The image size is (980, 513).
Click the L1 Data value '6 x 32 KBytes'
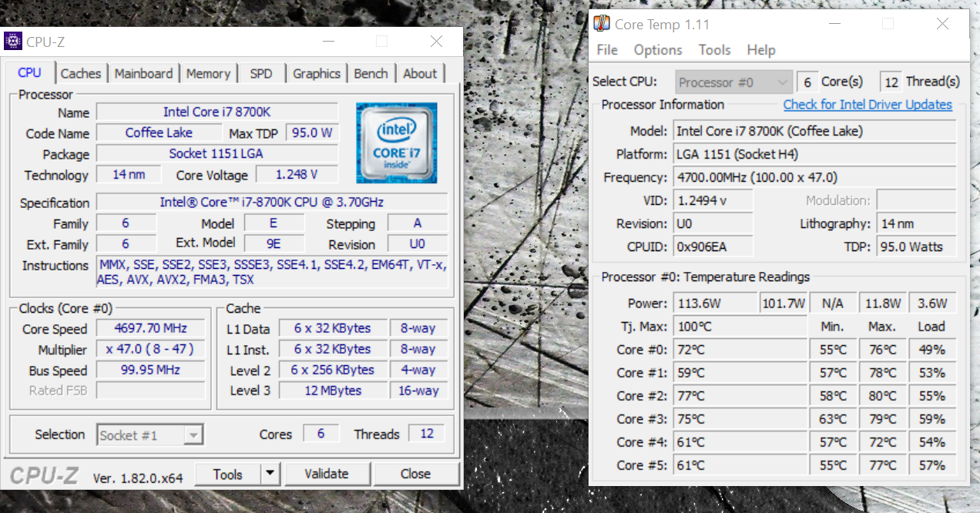coord(331,329)
